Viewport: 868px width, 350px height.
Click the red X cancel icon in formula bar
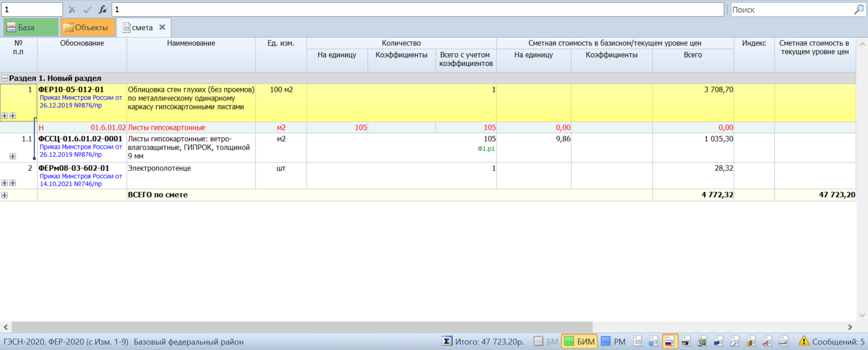coord(72,10)
